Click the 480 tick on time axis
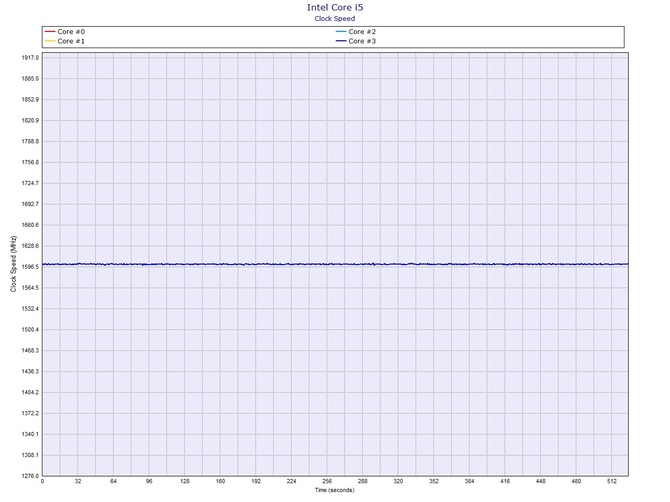Viewport: 670px width, 502px height. 576,481
